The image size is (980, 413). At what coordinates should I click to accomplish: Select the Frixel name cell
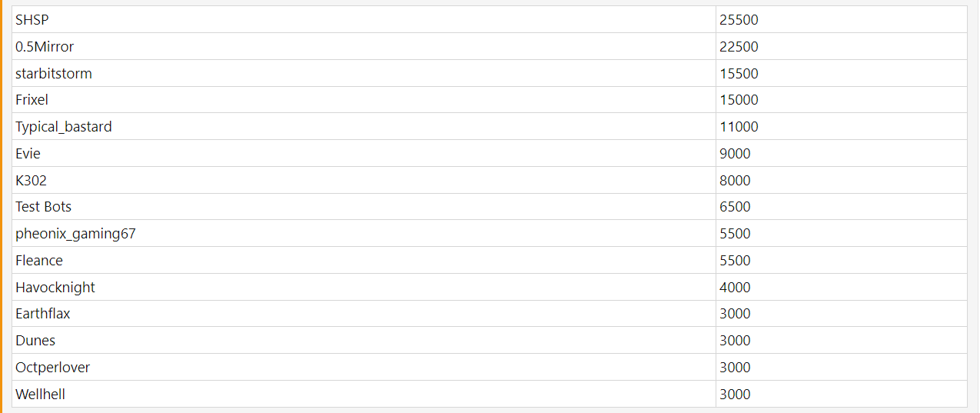[32, 100]
